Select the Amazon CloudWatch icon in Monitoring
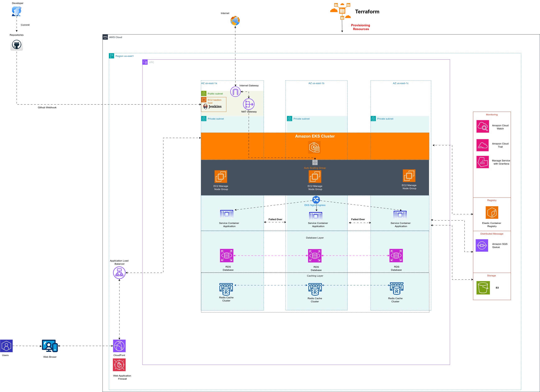 pos(483,126)
